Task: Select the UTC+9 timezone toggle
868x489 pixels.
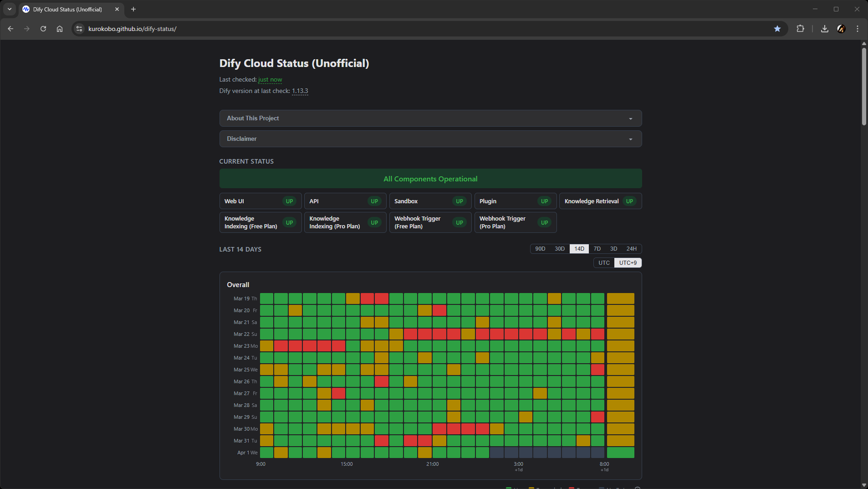Action: pyautogui.click(x=628, y=263)
